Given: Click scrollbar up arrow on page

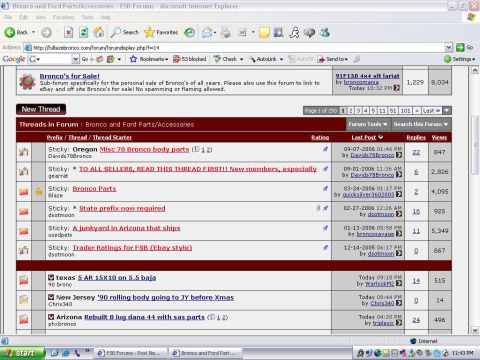Looking at the screenshot, I should (475, 70).
